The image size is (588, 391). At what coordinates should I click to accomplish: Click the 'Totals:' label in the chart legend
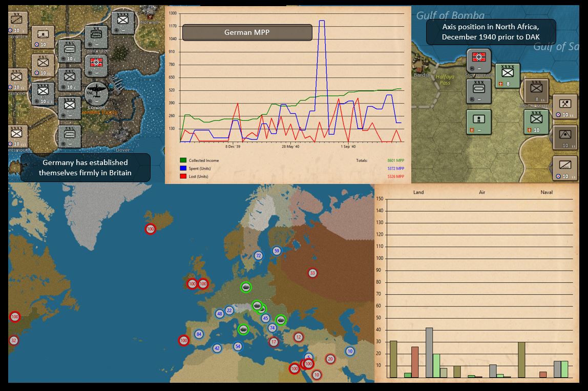coord(362,160)
